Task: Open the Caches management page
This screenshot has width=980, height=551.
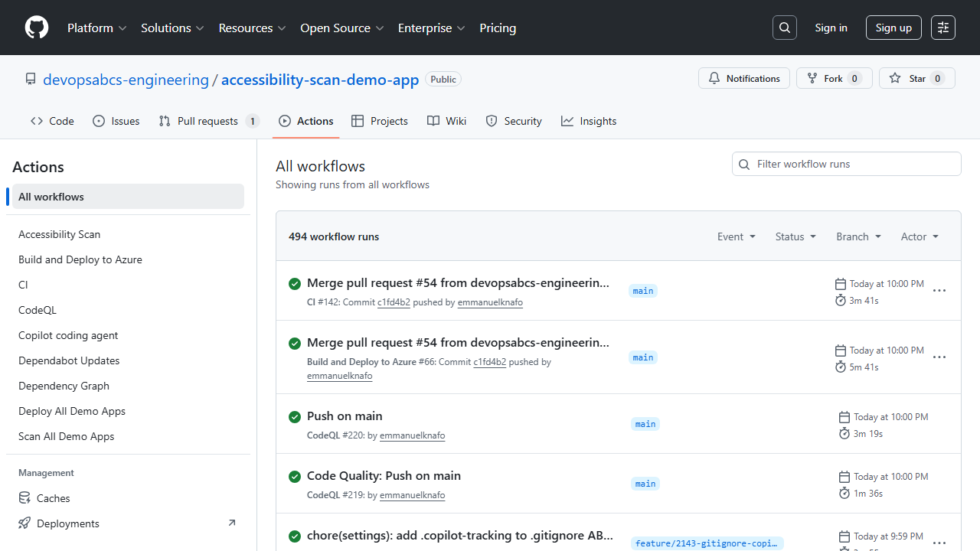Action: click(53, 498)
